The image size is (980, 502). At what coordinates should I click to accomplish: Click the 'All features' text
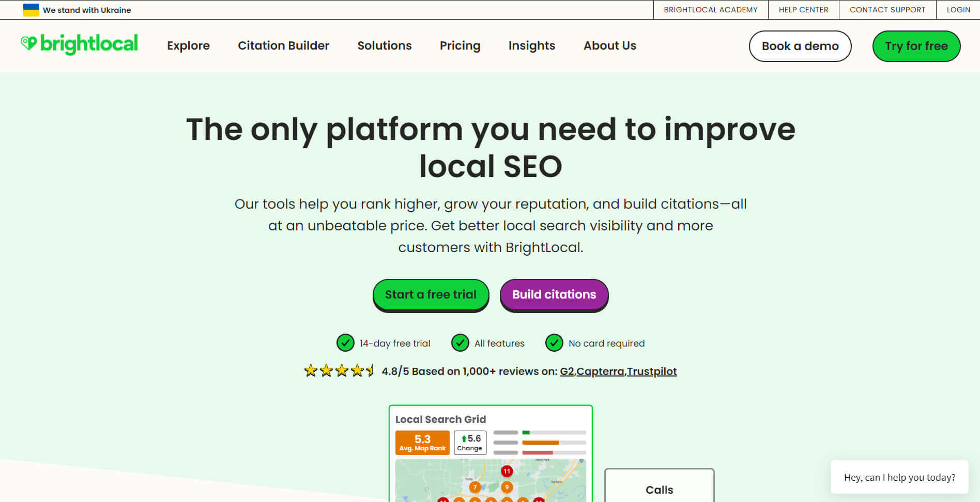tap(499, 343)
